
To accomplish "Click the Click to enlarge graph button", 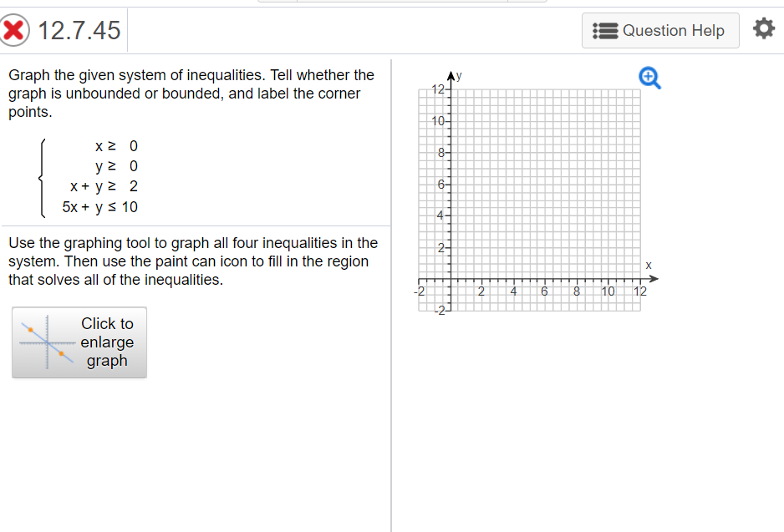I will (79, 342).
